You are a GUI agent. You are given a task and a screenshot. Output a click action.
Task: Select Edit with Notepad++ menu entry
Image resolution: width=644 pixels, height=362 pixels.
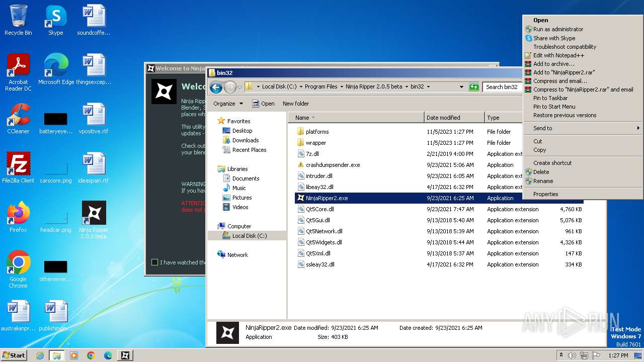tap(583, 55)
